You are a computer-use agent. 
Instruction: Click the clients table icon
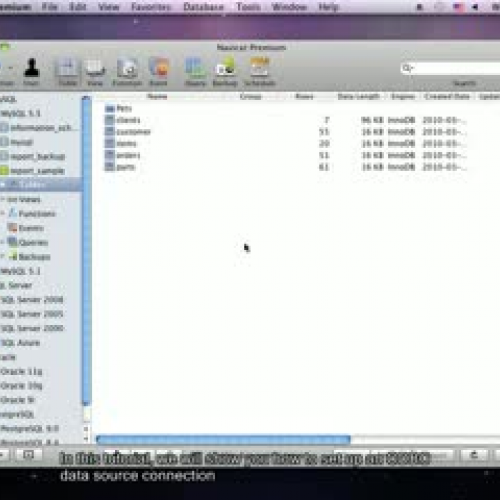pos(110,120)
